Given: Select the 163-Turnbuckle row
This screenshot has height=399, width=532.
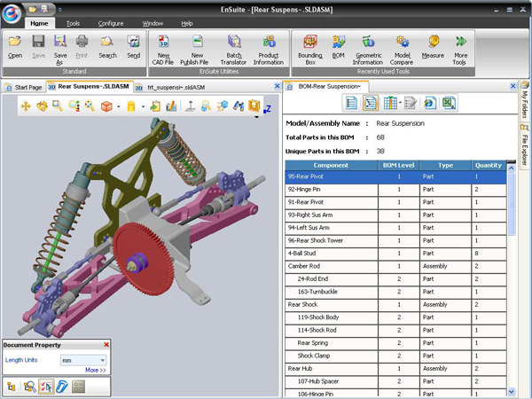Looking at the screenshot, I should click(395, 292).
